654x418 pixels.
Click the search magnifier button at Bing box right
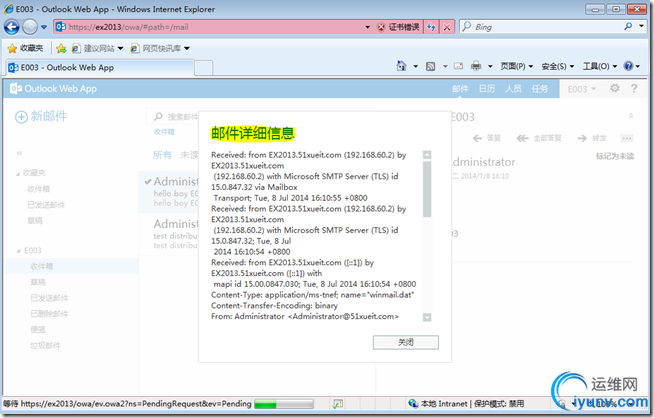coord(628,27)
